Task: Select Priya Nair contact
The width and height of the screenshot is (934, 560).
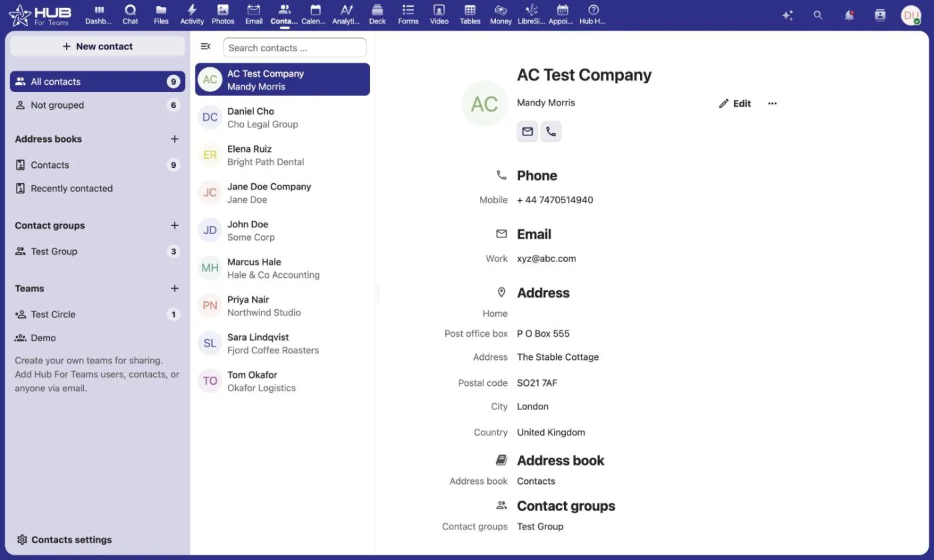Action: (x=283, y=305)
